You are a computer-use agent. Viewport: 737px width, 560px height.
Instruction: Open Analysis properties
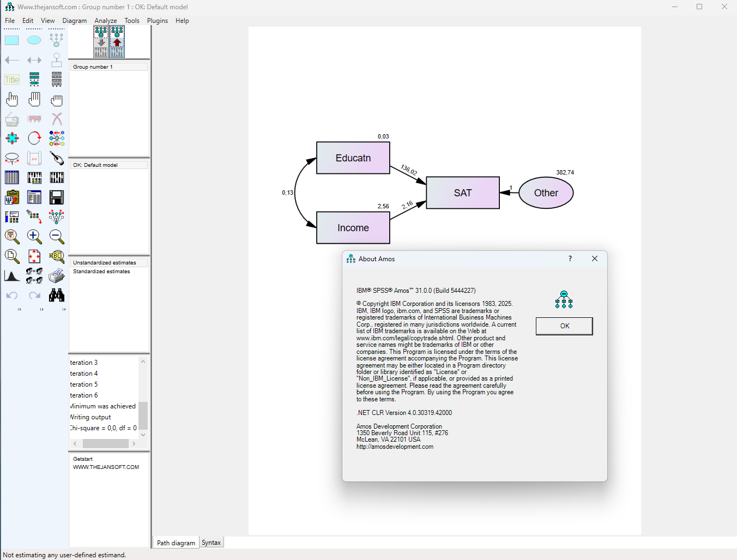(34, 178)
